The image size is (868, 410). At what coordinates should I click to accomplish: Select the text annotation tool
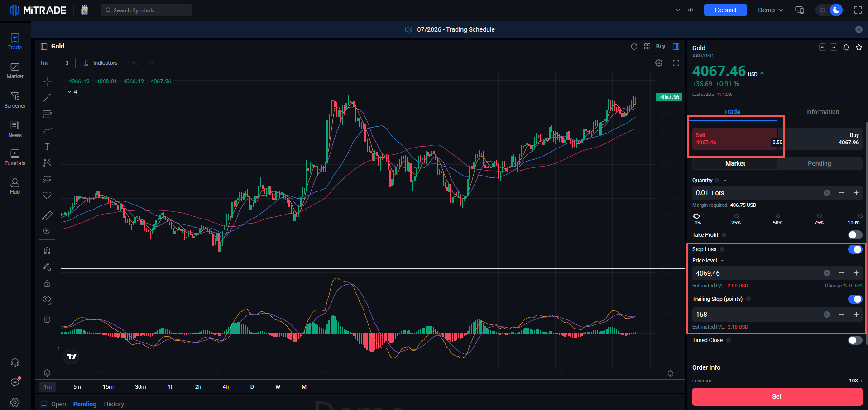tap(47, 147)
